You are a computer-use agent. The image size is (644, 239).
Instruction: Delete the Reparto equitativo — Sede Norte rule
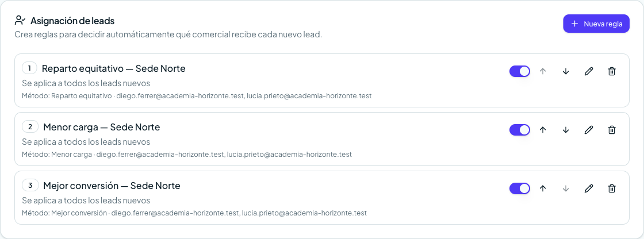click(612, 71)
